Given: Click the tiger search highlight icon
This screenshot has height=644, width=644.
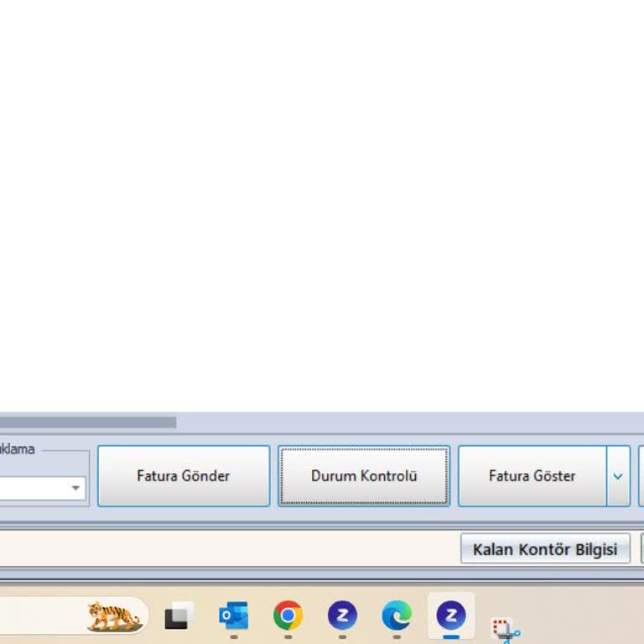Looking at the screenshot, I should [x=114, y=616].
